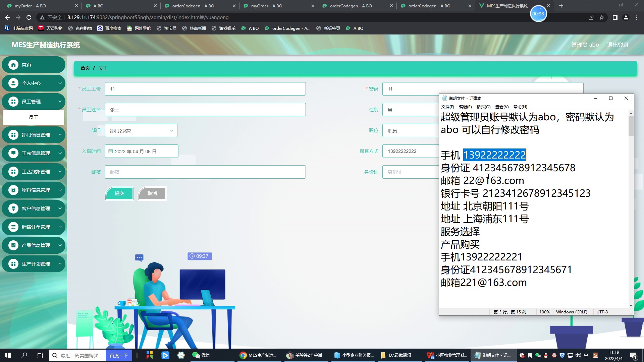The width and height of the screenshot is (644, 362).
Task: Collapse the 员工管理 menu chevron
Action: click(60, 101)
